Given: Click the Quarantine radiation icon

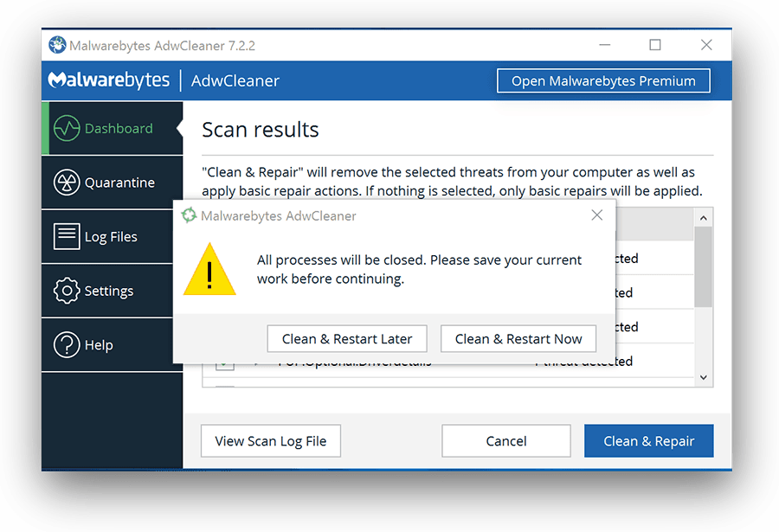Looking at the screenshot, I should 67,183.
